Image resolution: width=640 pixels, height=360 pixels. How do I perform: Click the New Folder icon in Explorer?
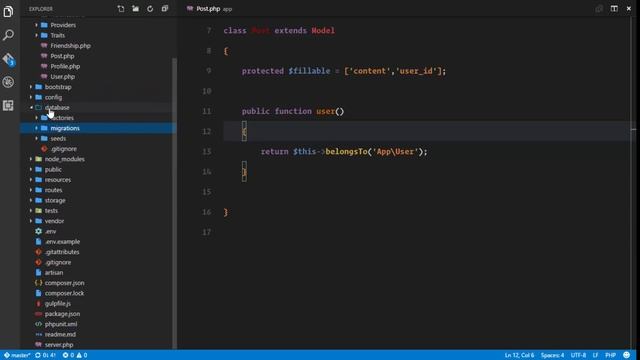tap(136, 9)
